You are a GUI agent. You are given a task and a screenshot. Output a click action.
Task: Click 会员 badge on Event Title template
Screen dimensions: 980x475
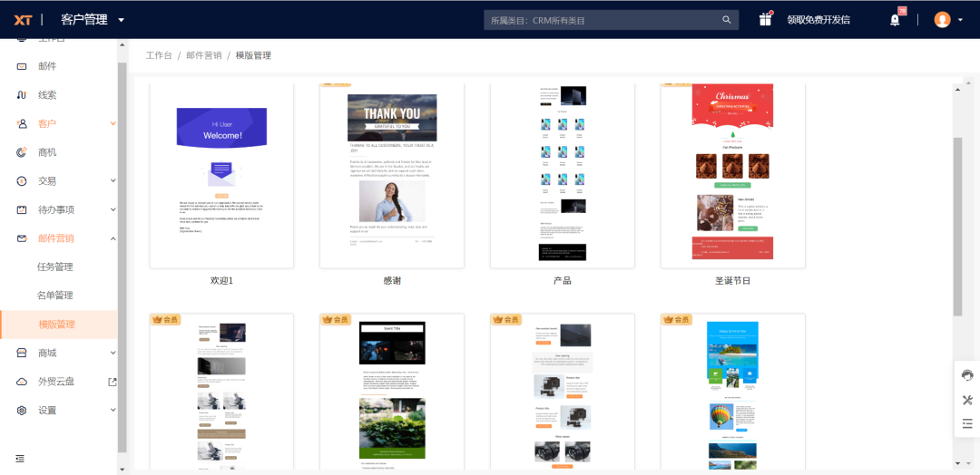pyautogui.click(x=335, y=320)
